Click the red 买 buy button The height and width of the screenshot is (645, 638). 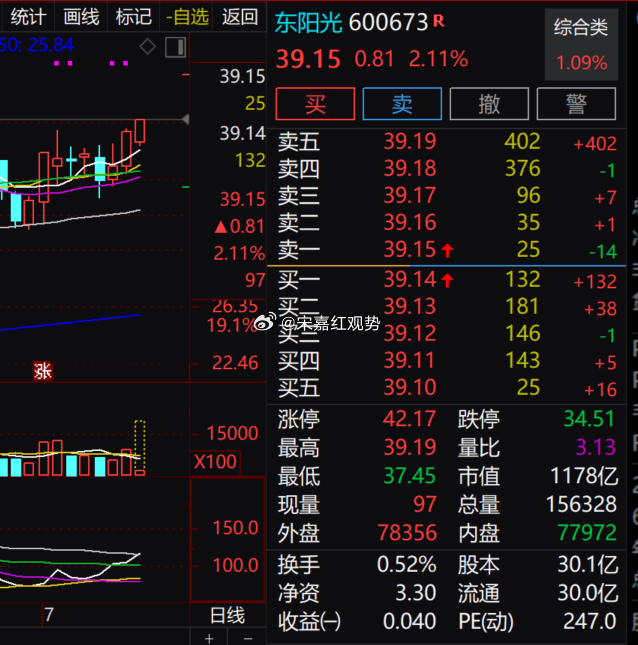point(315,104)
